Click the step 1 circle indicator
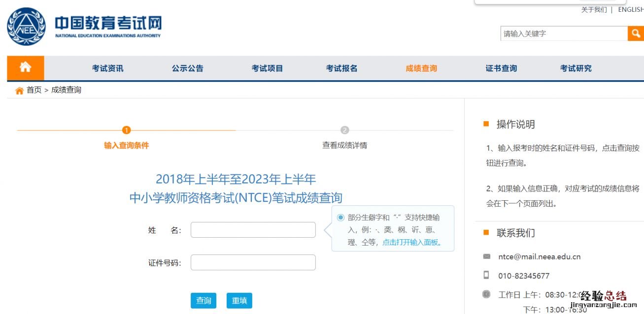This screenshot has height=314, width=644. 126,130
